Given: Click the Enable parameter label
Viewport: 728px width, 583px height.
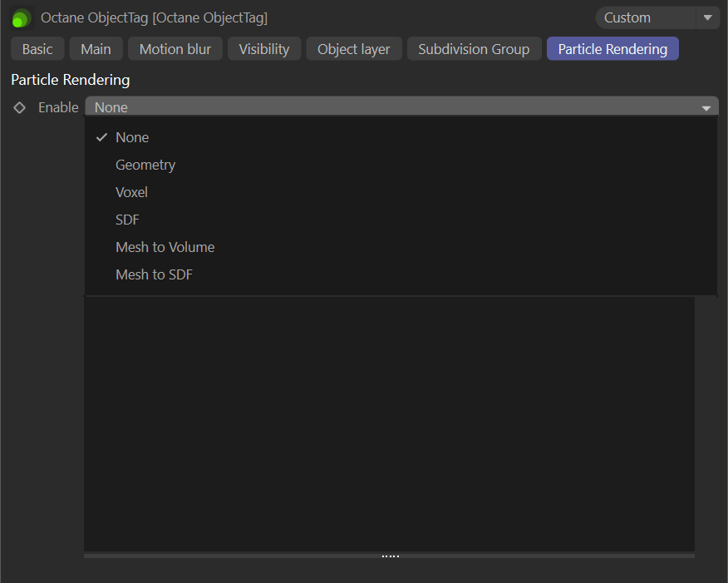Looking at the screenshot, I should point(58,107).
